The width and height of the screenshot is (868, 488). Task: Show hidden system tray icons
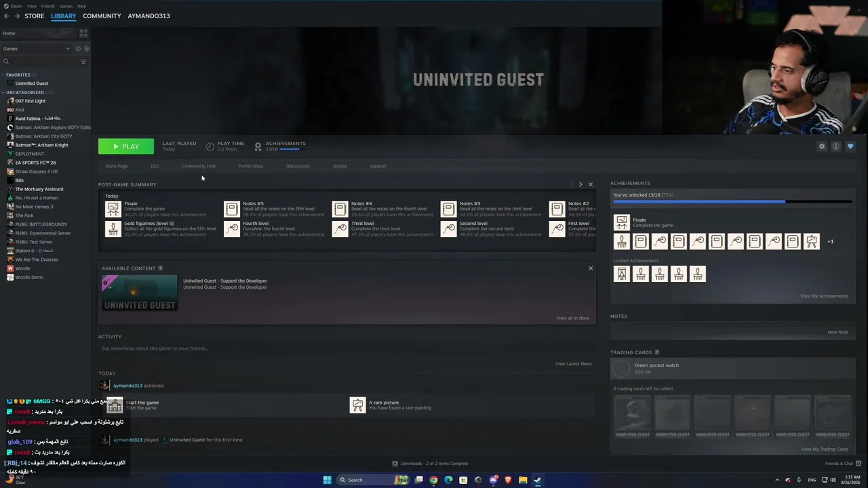777,480
